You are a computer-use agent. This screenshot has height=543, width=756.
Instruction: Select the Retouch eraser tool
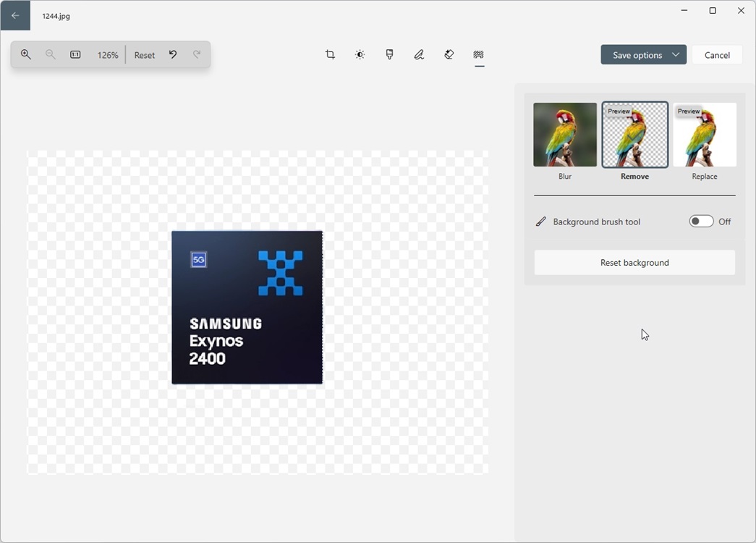click(449, 54)
